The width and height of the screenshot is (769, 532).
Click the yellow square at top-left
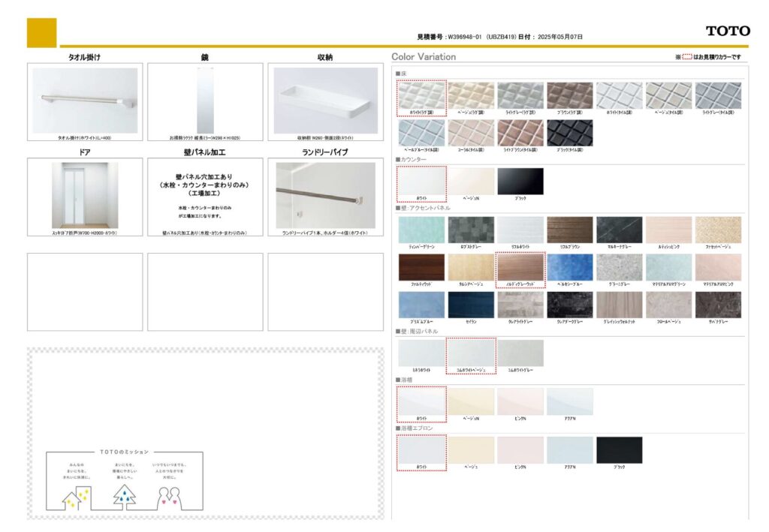tap(41, 32)
